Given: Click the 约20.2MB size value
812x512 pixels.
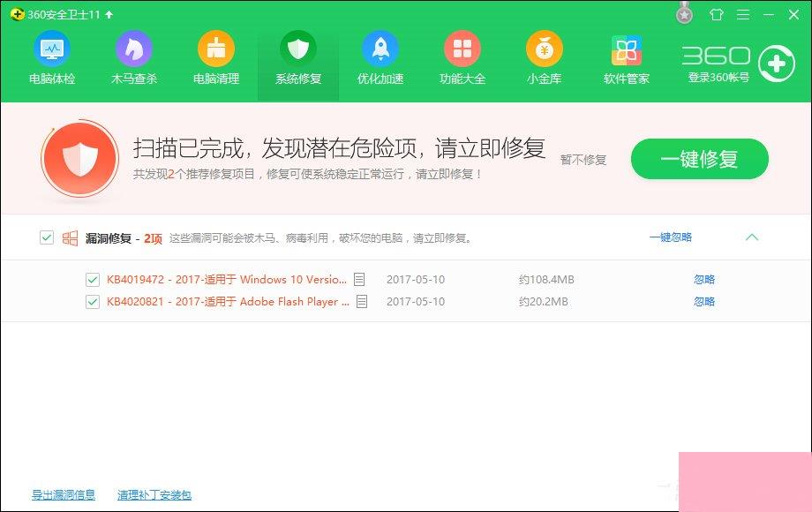Looking at the screenshot, I should [x=543, y=301].
